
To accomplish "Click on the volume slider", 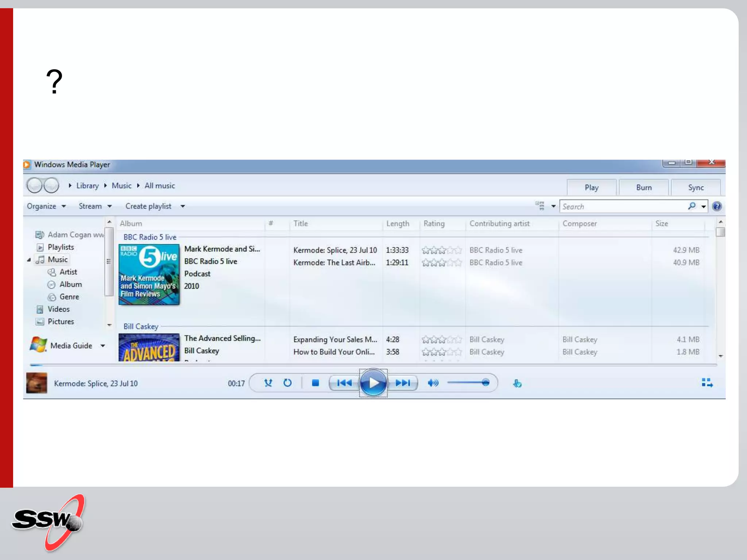I will (469, 383).
